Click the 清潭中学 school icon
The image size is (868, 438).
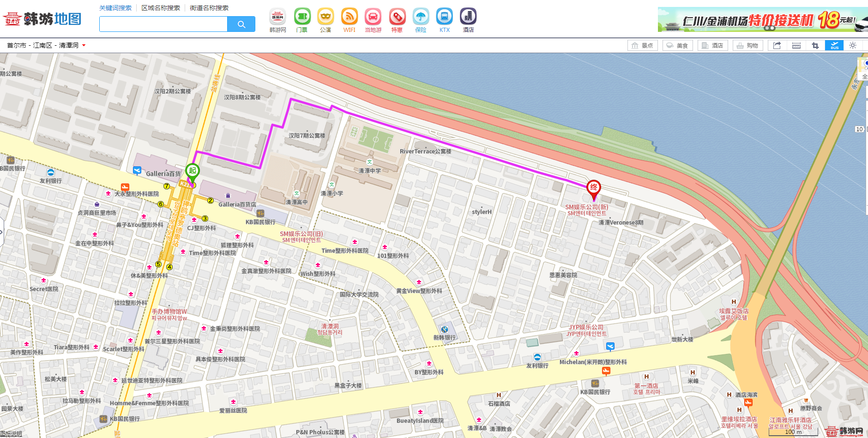pyautogui.click(x=369, y=162)
